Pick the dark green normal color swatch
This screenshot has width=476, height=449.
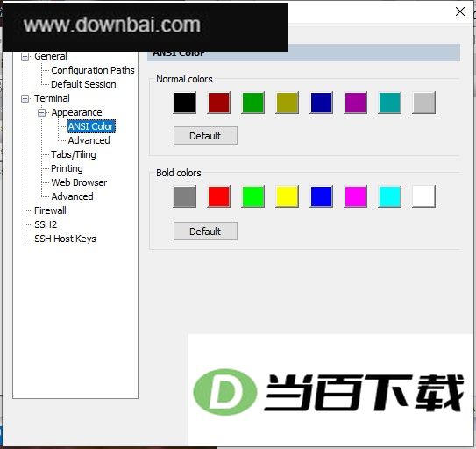point(253,103)
